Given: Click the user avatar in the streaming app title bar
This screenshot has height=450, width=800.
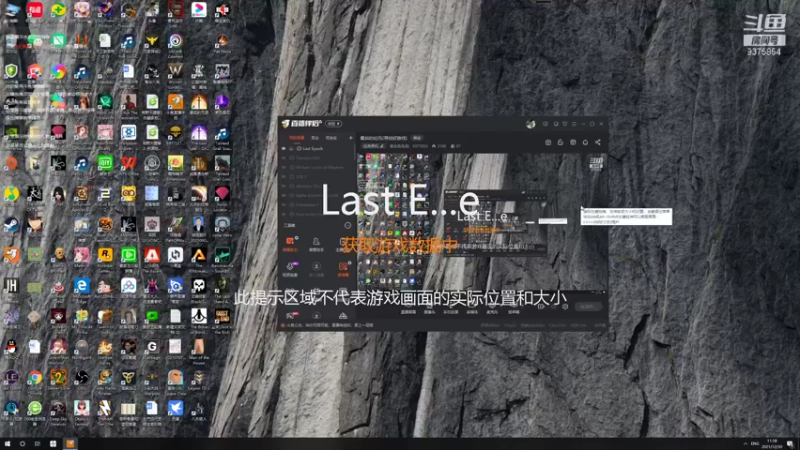Looking at the screenshot, I should tap(531, 124).
